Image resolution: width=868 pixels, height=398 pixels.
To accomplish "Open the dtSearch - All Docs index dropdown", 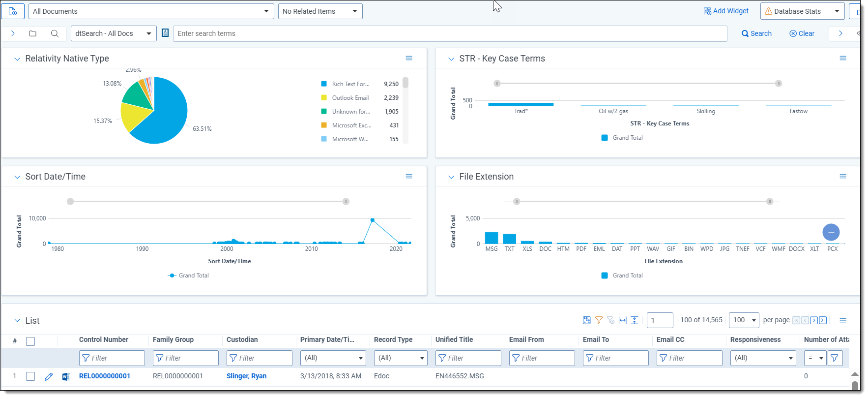I will coord(114,33).
